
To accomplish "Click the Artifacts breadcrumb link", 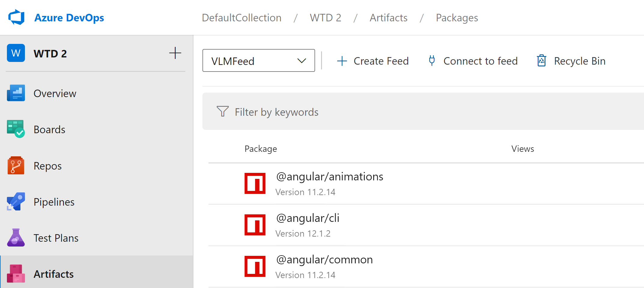I will (x=388, y=18).
